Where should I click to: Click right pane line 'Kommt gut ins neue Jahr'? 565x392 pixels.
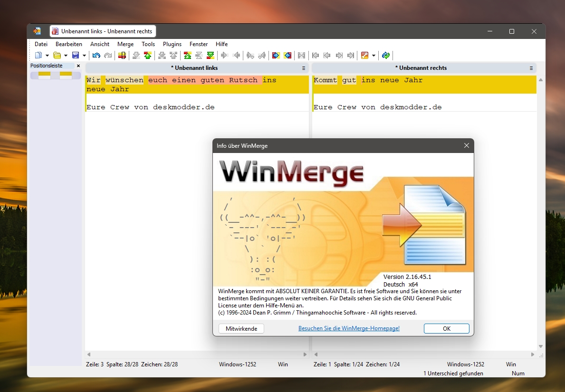pos(368,80)
